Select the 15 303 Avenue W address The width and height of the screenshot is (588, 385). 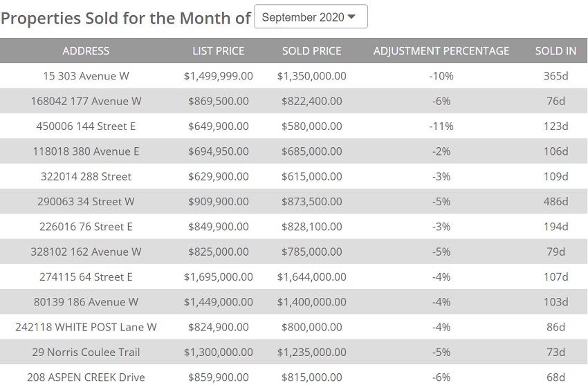[x=86, y=76]
